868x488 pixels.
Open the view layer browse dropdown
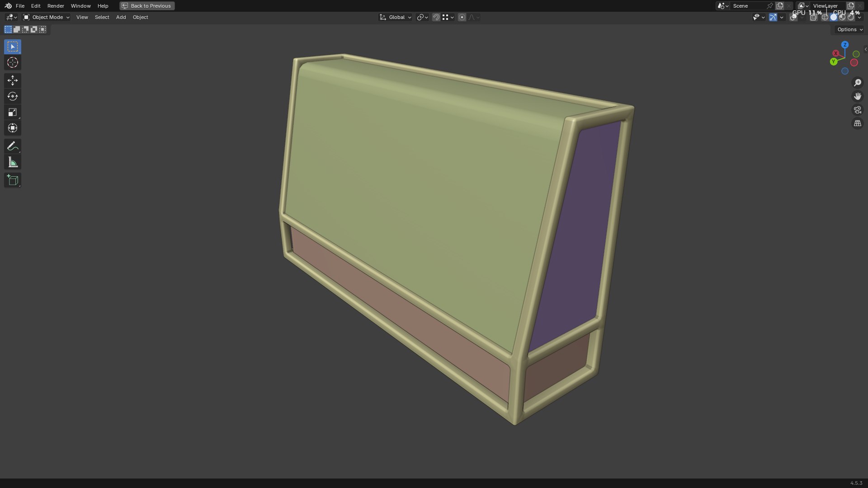(803, 6)
